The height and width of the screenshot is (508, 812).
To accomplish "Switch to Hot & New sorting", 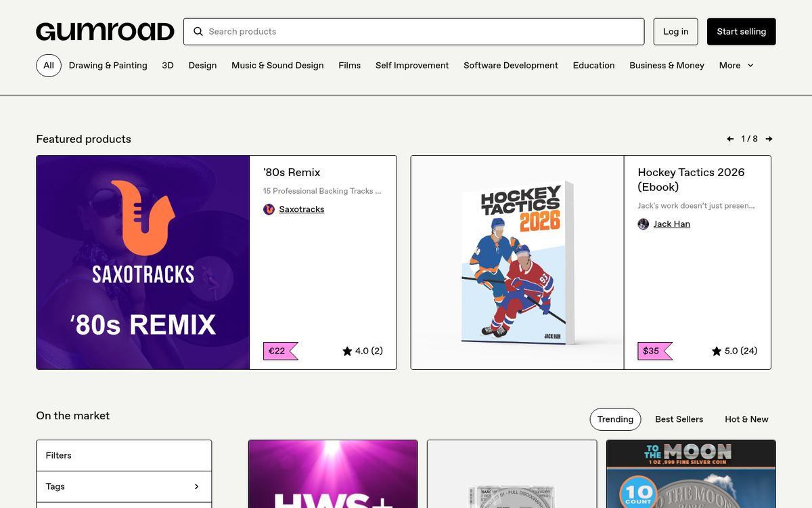I will [746, 419].
